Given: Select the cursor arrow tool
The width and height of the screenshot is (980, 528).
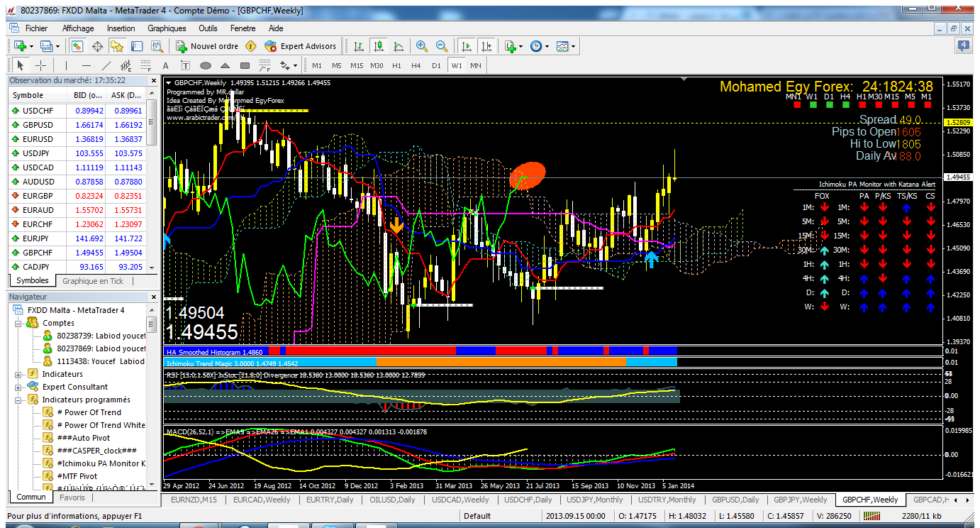Looking at the screenshot, I should tap(20, 65).
